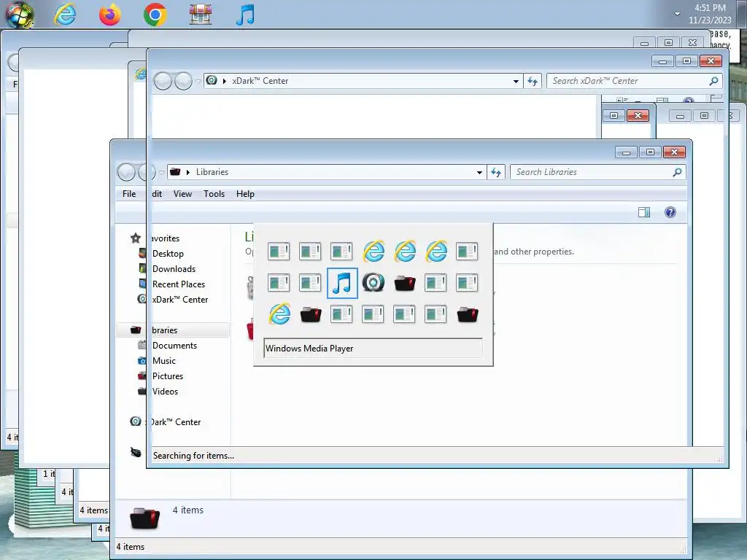Viewport: 747px width, 560px height.
Task: Click the xDark icon in the address bar
Action: [x=212, y=80]
